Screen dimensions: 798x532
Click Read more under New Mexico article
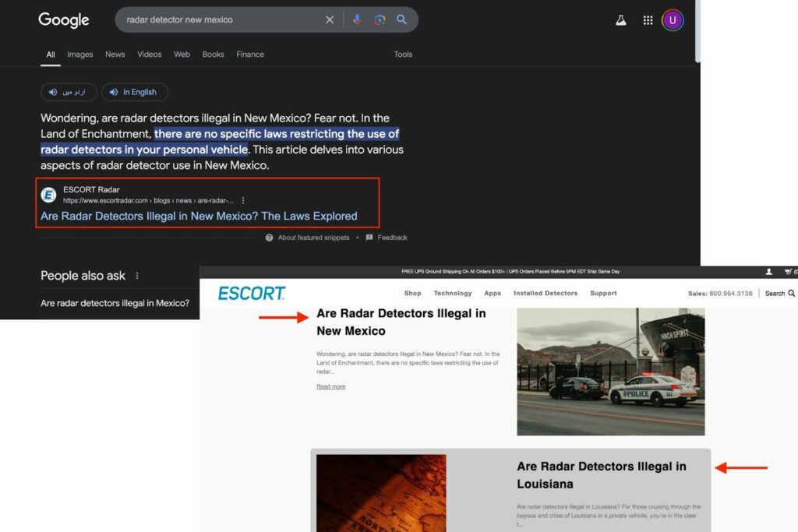click(x=330, y=386)
